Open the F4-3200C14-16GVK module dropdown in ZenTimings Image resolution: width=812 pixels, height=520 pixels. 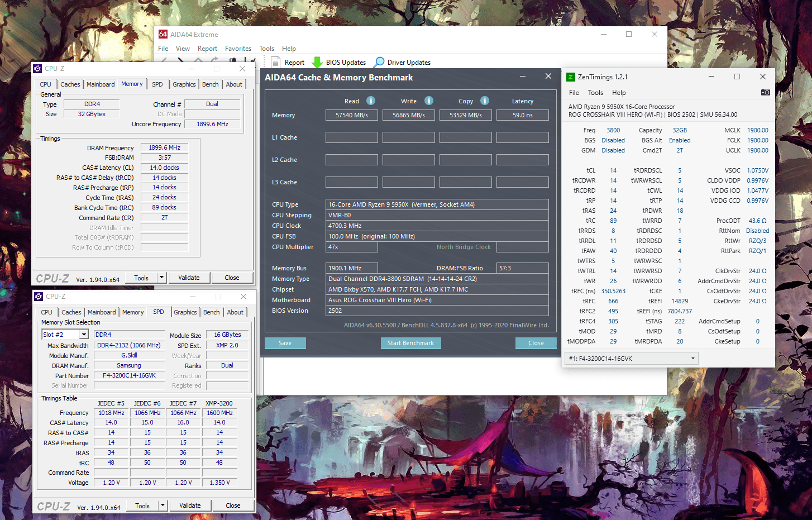pyautogui.click(x=632, y=358)
